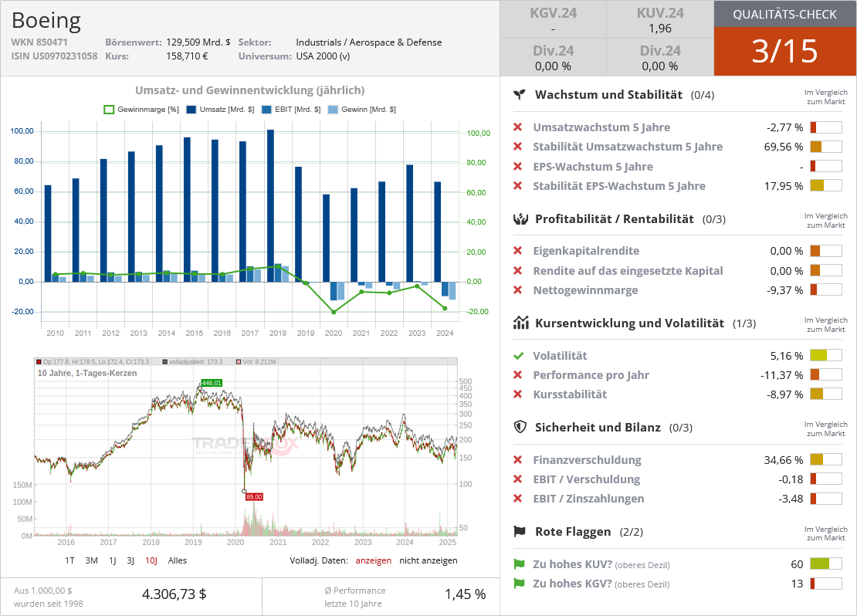The width and height of the screenshot is (857, 616).
Task: Click the red X next to Finanzverschuldung
Action: tap(517, 459)
